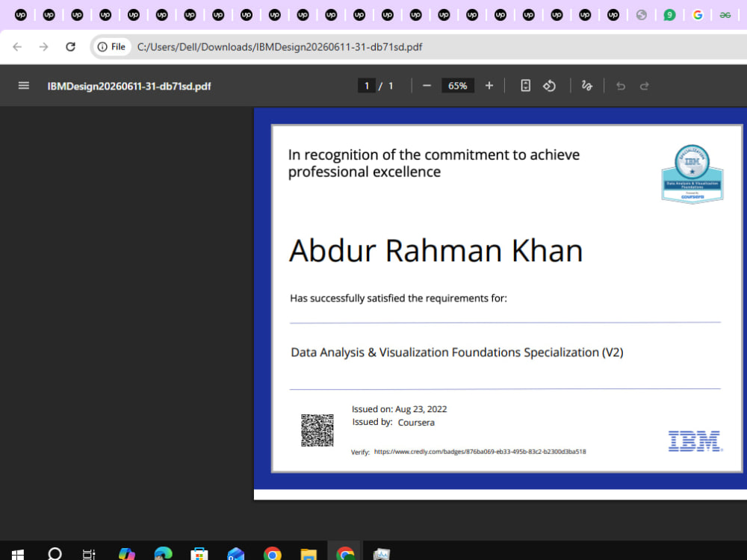Open Microsoft Edge from taskbar

tap(163, 553)
